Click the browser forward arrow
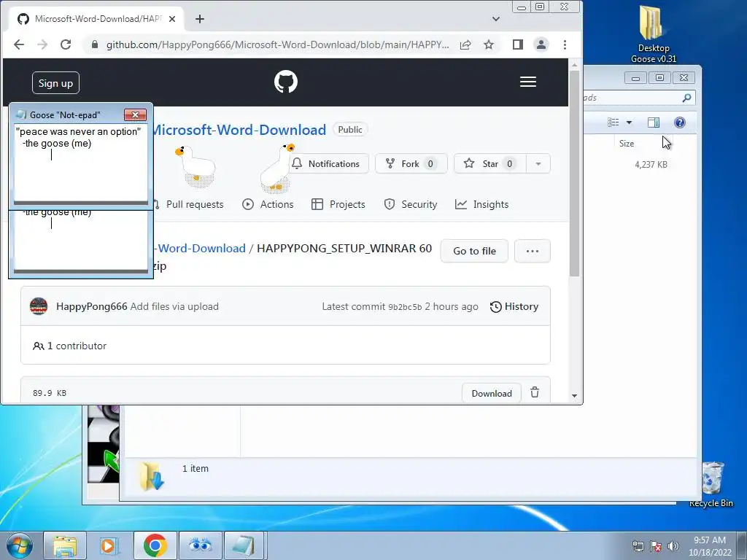 tap(42, 44)
